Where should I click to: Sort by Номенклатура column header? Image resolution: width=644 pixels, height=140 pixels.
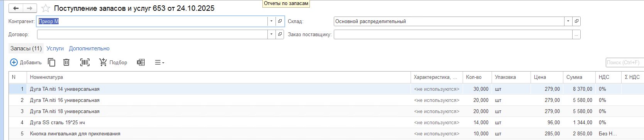coord(219,77)
